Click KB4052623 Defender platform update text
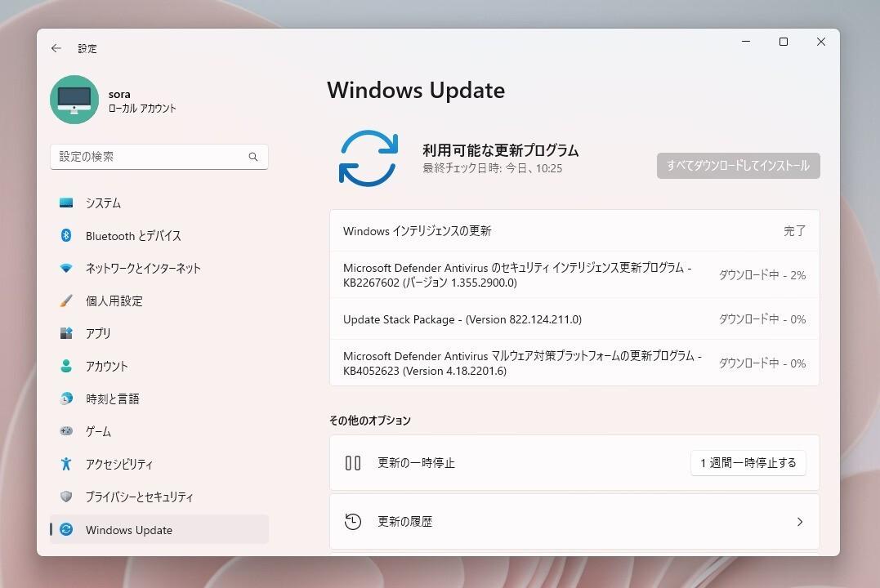Image resolution: width=880 pixels, height=588 pixels. pyautogui.click(x=522, y=363)
